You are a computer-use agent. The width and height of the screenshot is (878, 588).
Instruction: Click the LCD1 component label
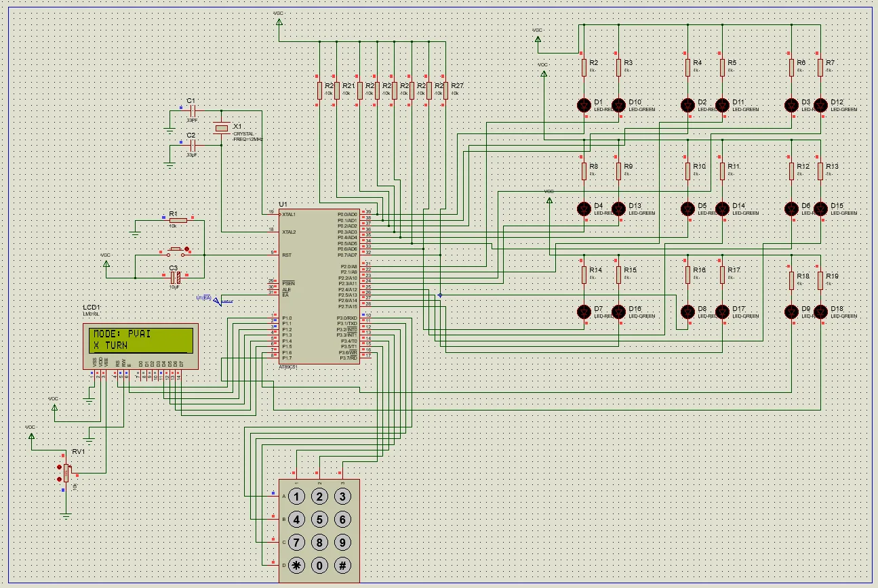pos(92,308)
